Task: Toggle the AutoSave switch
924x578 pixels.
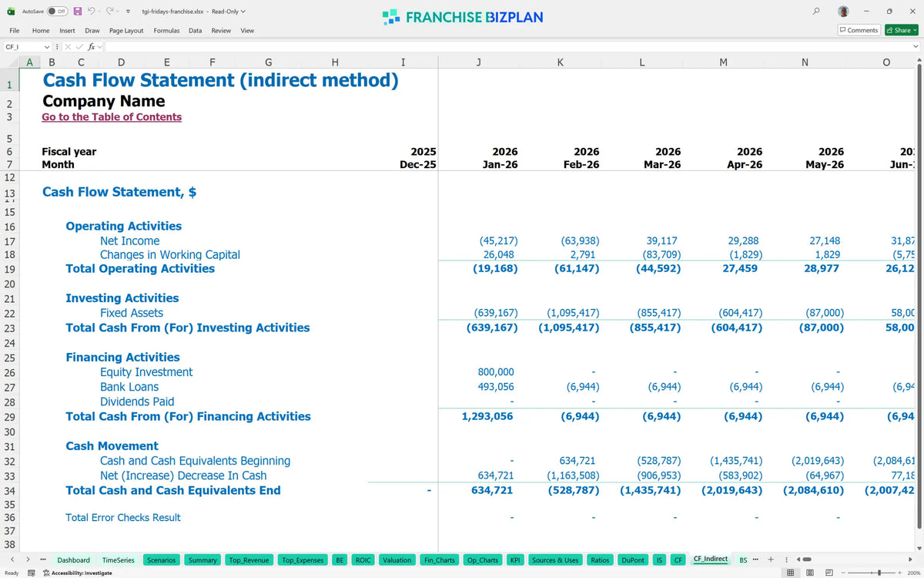Action: [57, 12]
